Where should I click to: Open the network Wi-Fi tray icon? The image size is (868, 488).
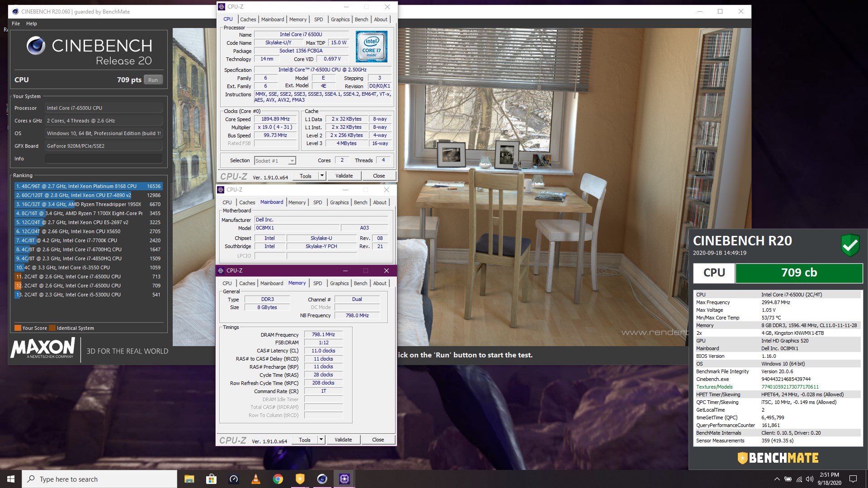click(x=799, y=479)
